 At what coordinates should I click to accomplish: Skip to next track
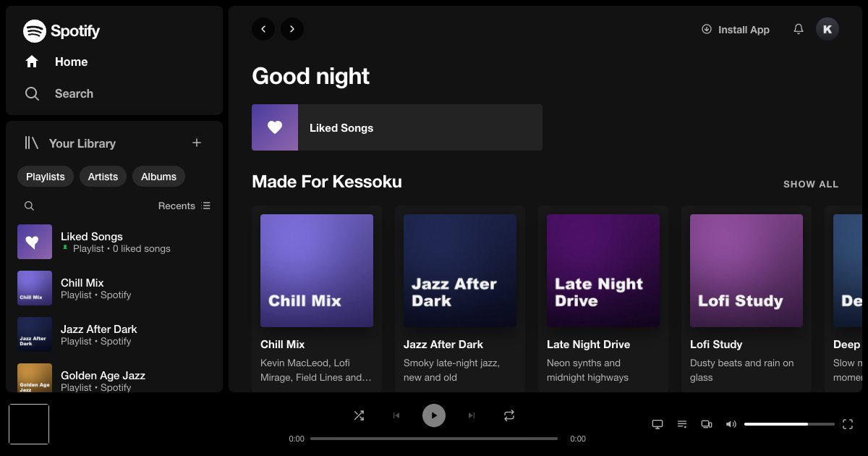coord(472,415)
